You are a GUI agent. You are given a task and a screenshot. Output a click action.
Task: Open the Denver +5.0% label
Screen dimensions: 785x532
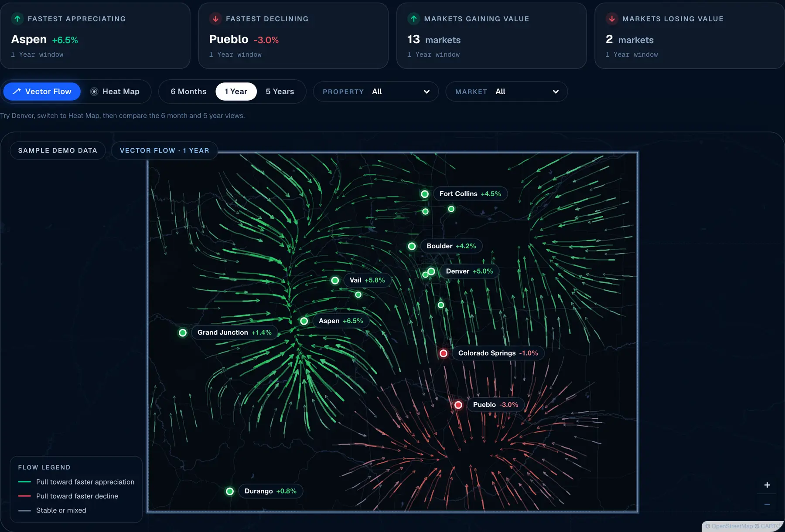click(x=469, y=271)
